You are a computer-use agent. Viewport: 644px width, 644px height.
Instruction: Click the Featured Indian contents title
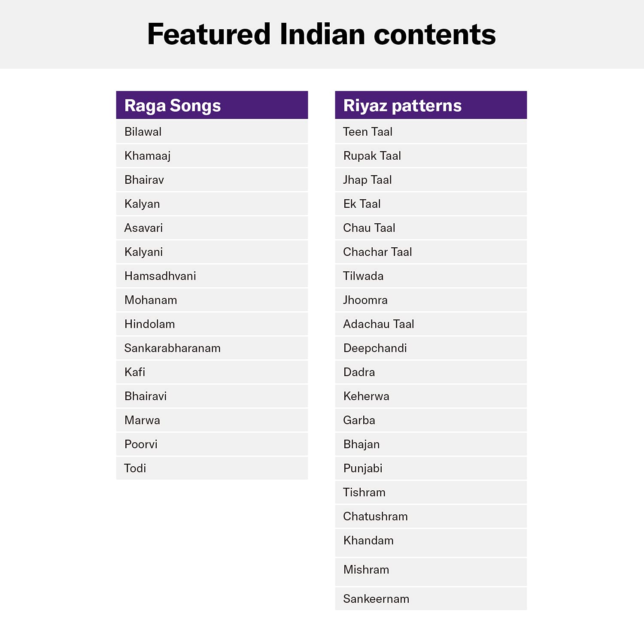click(322, 34)
